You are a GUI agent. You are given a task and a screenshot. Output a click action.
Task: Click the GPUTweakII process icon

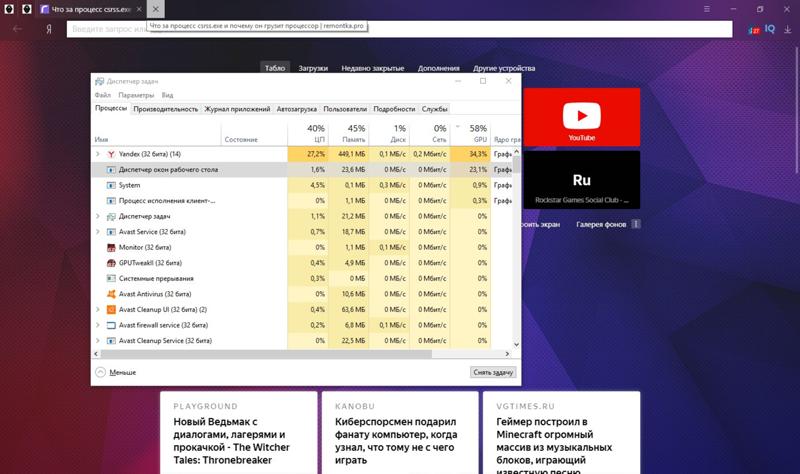[x=111, y=263]
